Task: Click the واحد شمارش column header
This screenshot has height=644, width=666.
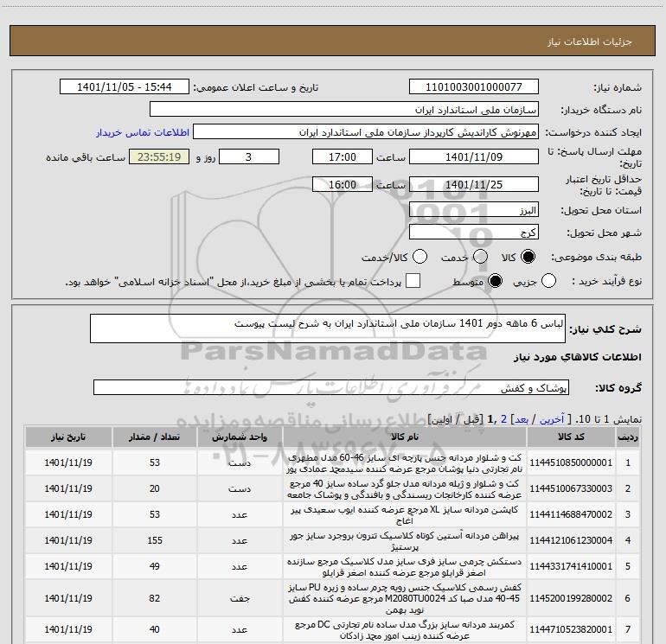Action: (240, 437)
